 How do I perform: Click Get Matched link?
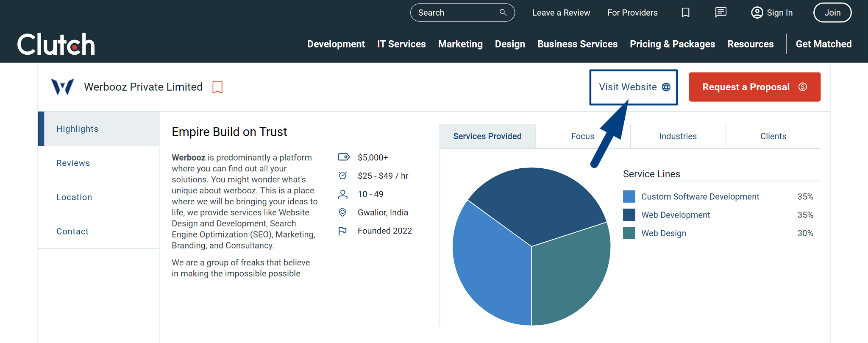tap(823, 44)
